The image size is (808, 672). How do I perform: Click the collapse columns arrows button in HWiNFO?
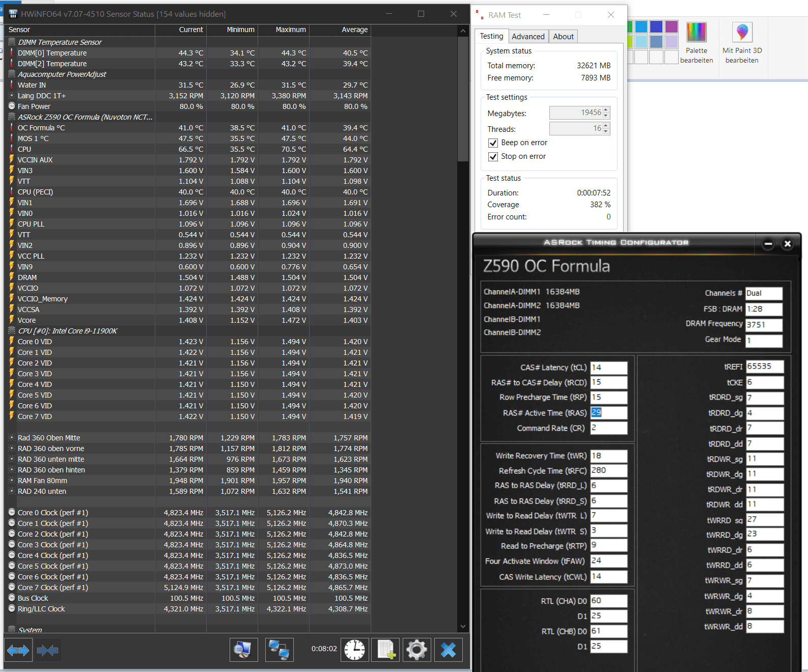coord(48,650)
